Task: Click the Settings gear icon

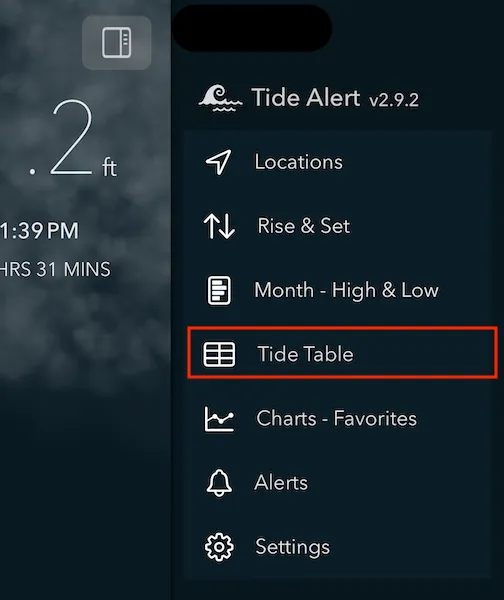Action: pyautogui.click(x=219, y=547)
